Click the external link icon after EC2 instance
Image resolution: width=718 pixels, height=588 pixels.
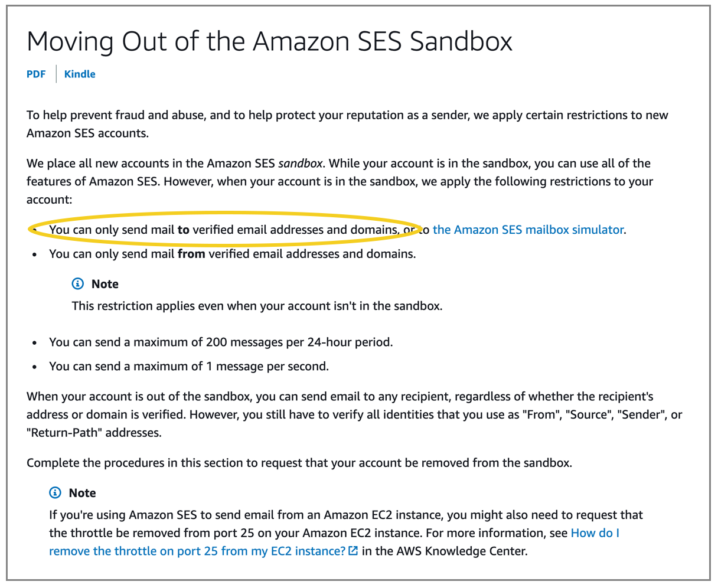click(x=353, y=551)
